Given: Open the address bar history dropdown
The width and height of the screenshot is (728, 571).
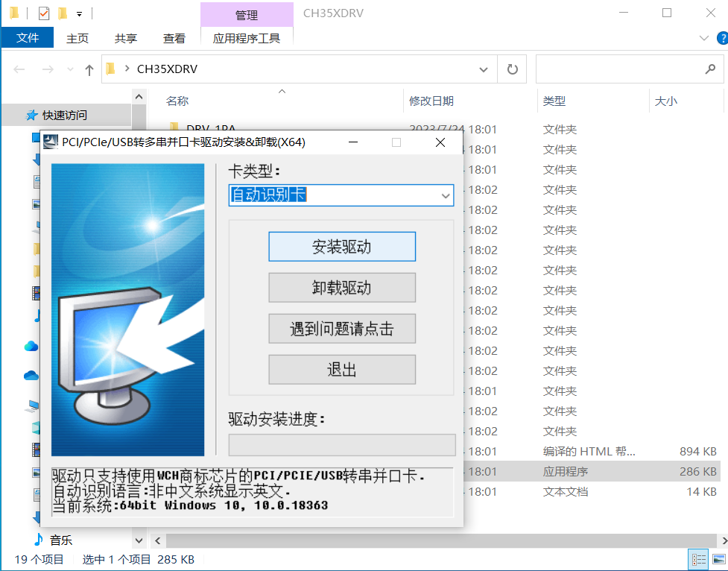Looking at the screenshot, I should (484, 69).
